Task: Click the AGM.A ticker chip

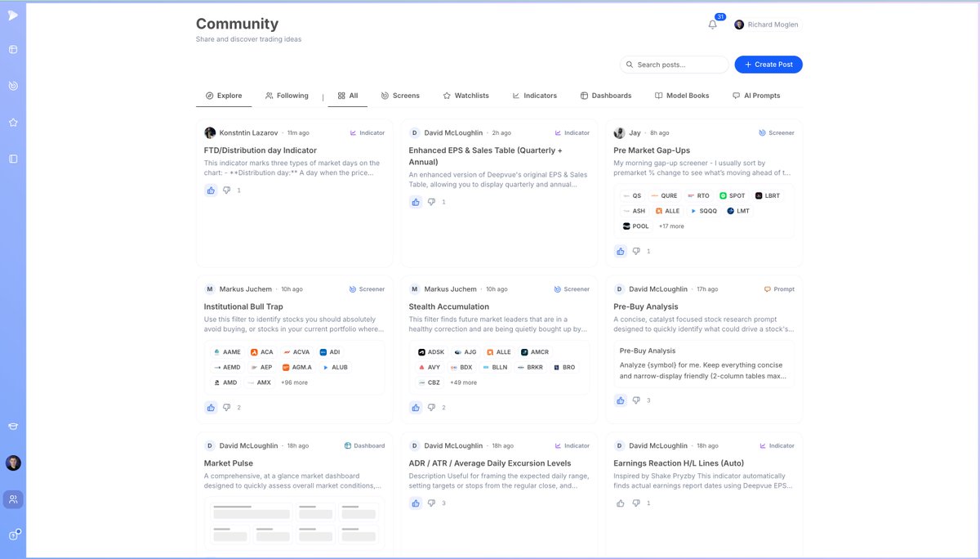Action: pyautogui.click(x=297, y=368)
